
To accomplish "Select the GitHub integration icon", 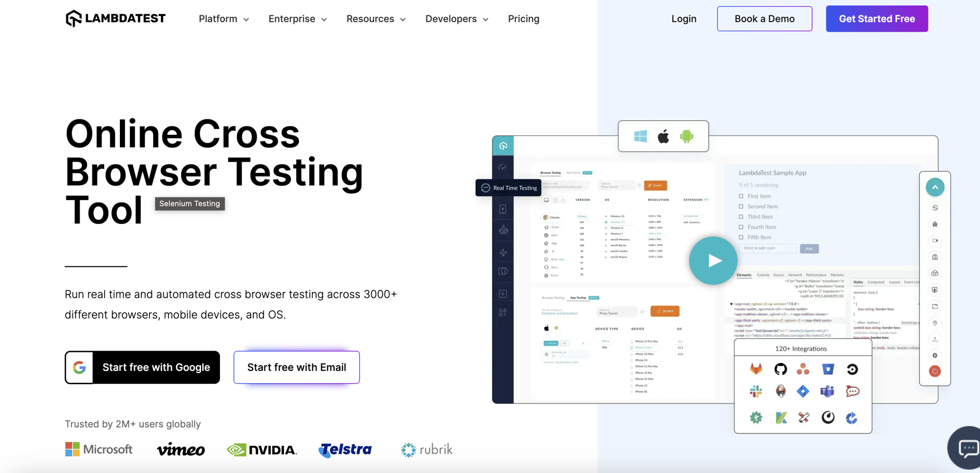I will [780, 369].
